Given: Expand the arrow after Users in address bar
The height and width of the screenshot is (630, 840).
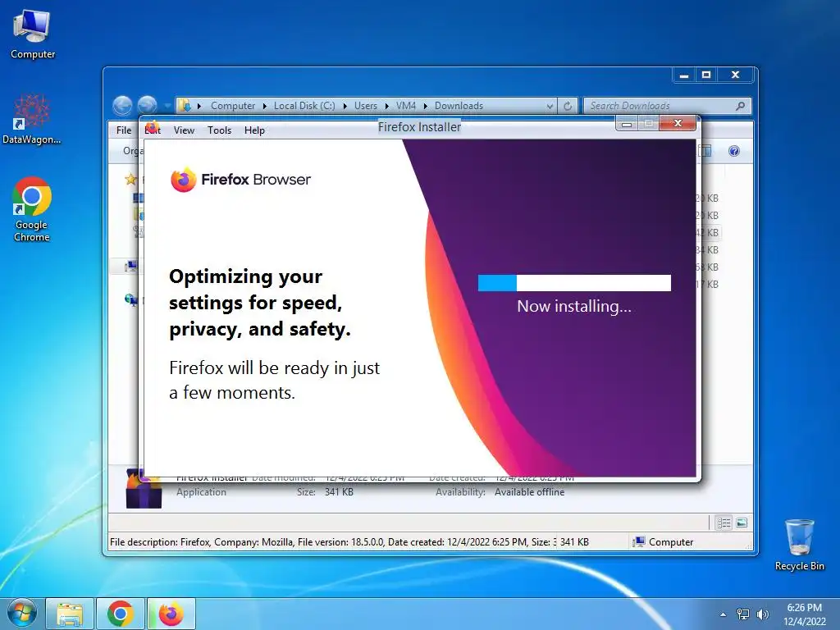Looking at the screenshot, I should click(386, 106).
